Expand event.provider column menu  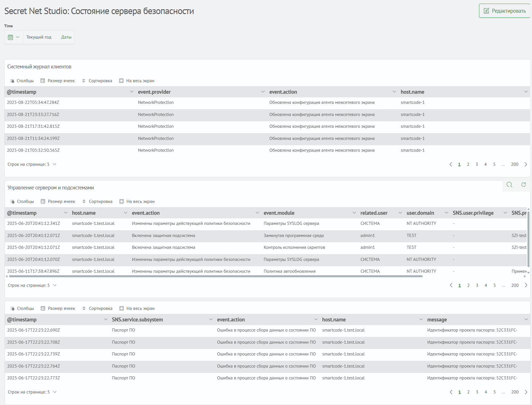[263, 92]
